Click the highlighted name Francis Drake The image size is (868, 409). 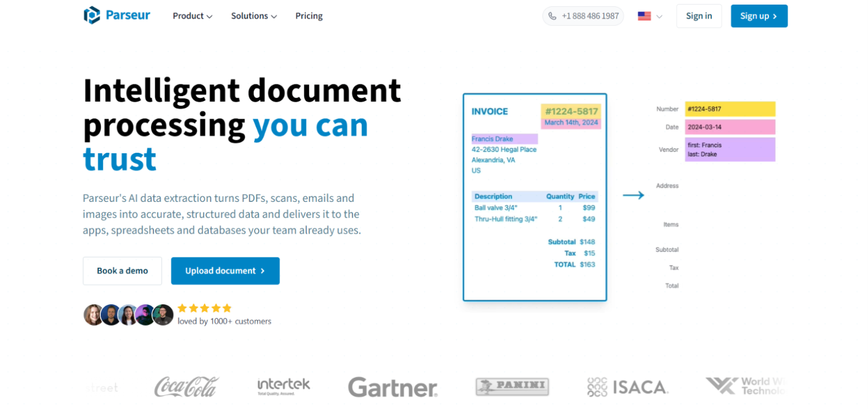point(505,139)
